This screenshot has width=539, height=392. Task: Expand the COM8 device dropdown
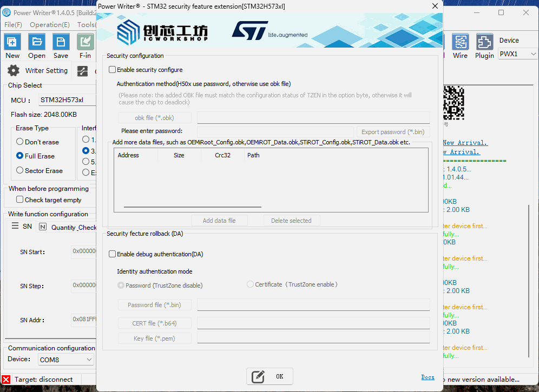[x=66, y=360]
